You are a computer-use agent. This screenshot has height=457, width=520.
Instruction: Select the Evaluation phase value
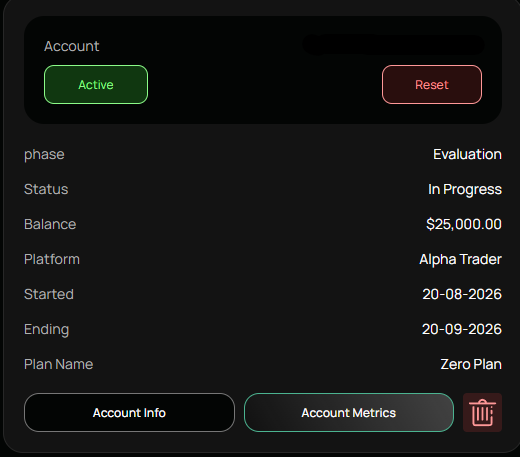click(x=467, y=154)
